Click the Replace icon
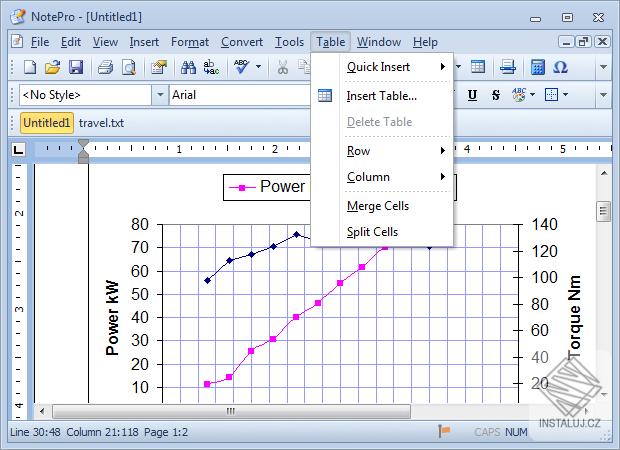 pos(211,67)
